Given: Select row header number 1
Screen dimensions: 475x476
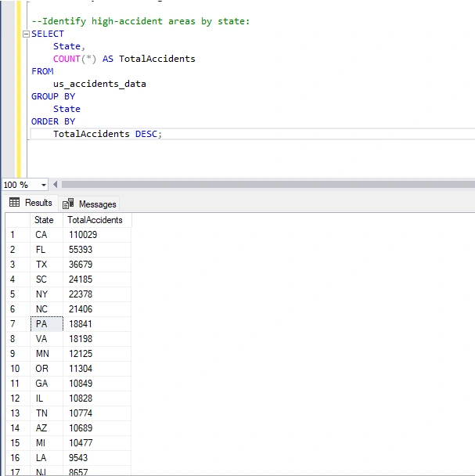Looking at the screenshot, I should [18, 235].
